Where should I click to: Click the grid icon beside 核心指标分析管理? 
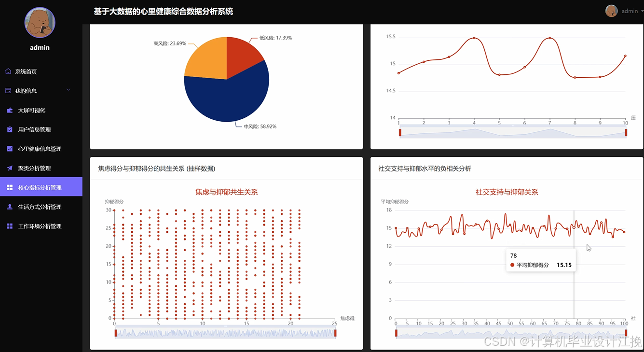click(x=10, y=187)
